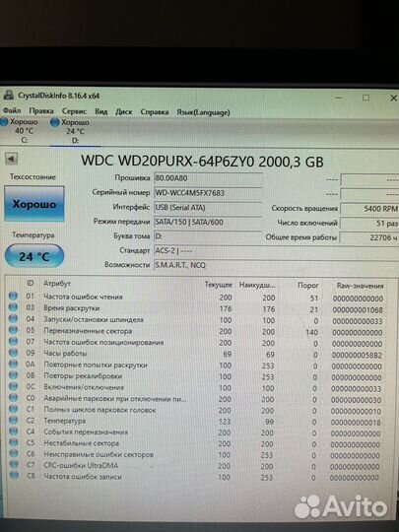Screen dimensions: 399x532
Task: Click the Стандарт field ACS-2
Action: [276, 251]
